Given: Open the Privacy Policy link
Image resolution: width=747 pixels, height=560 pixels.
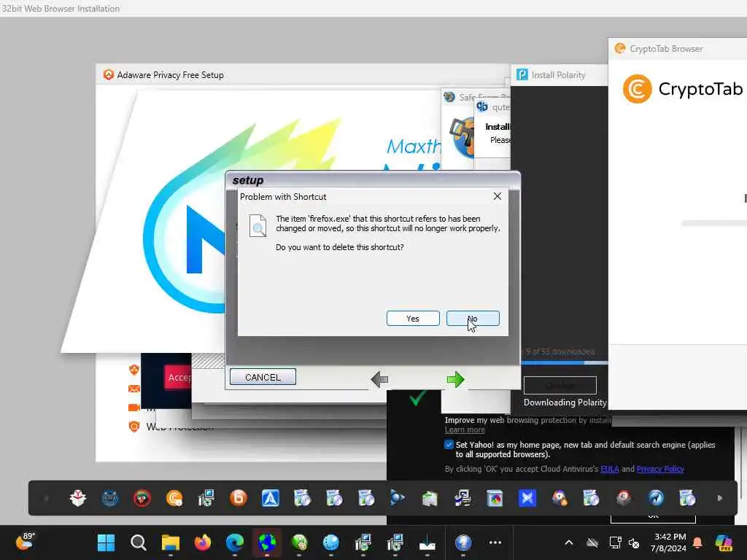Looking at the screenshot, I should (659, 469).
